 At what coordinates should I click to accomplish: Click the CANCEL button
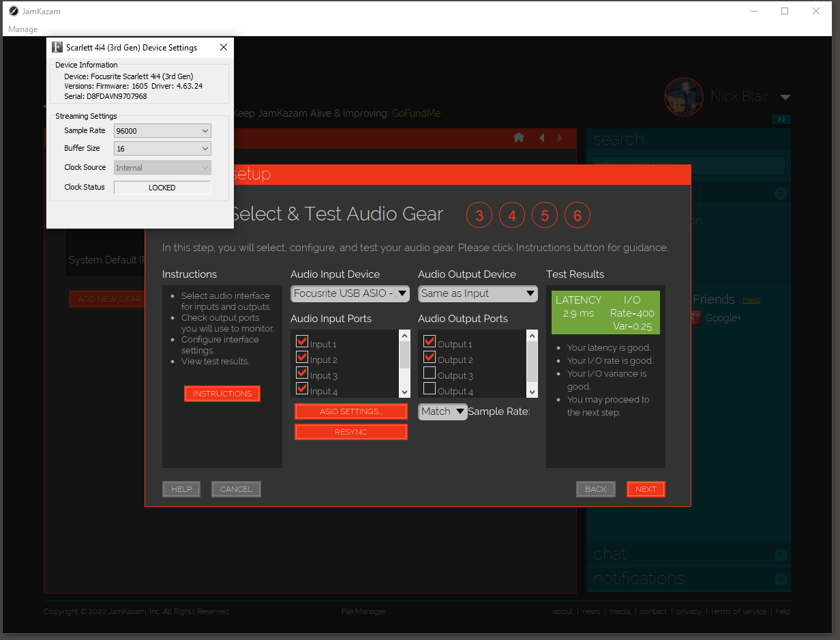click(236, 489)
